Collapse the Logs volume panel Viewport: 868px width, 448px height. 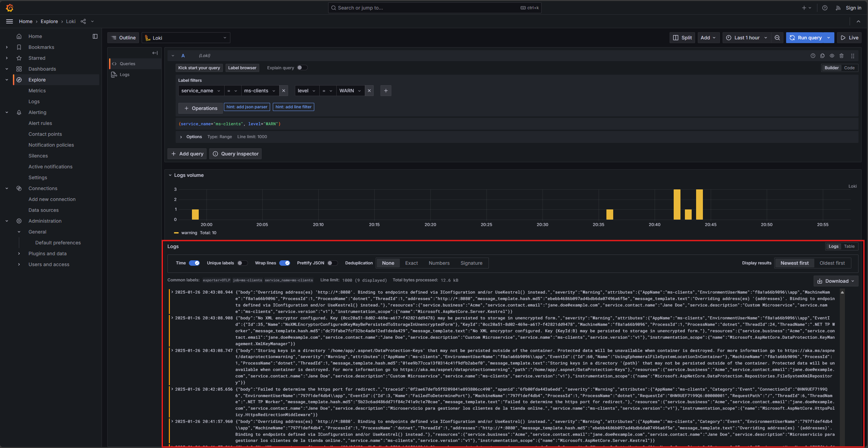pyautogui.click(x=170, y=175)
